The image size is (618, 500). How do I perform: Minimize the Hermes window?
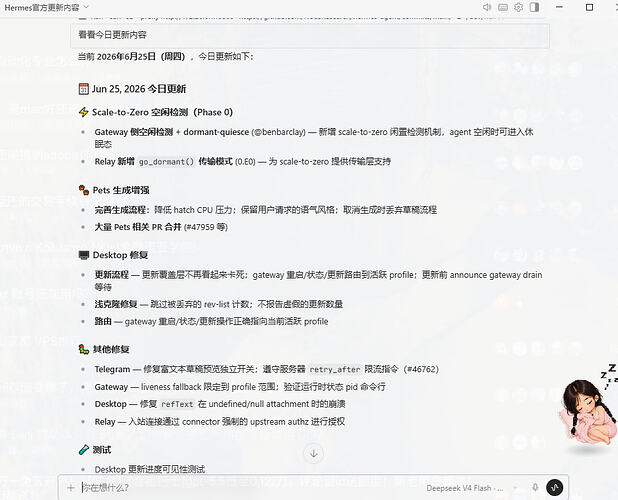[x=559, y=7]
